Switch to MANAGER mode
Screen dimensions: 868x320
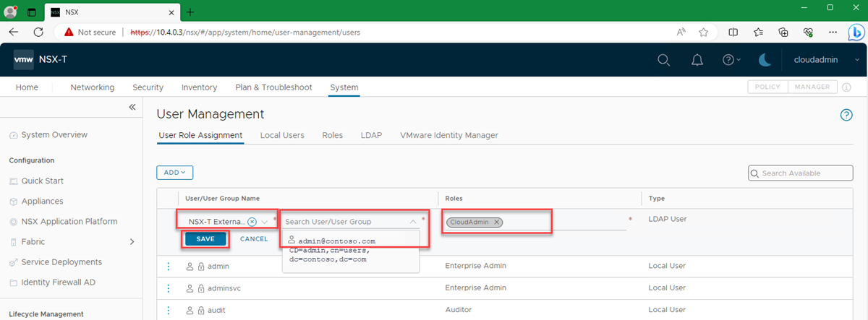tap(812, 87)
